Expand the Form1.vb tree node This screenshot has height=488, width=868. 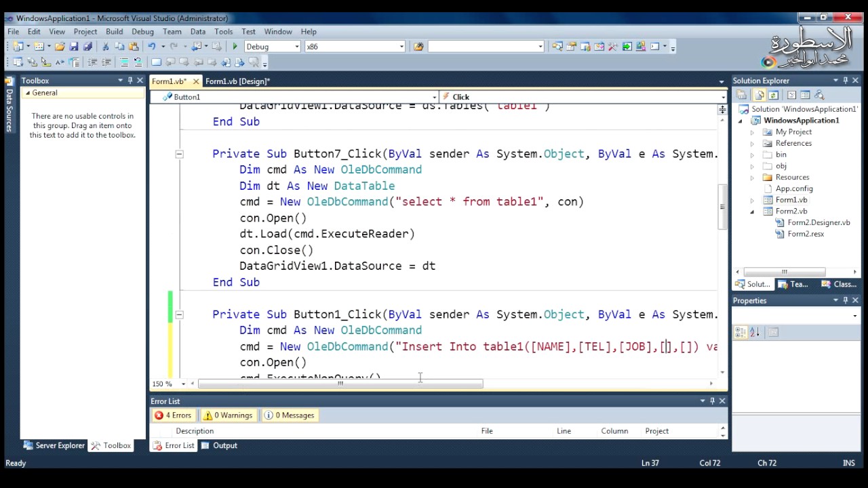[x=752, y=201]
